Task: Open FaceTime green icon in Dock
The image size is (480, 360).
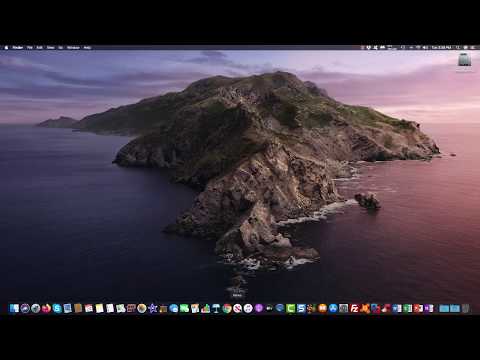Action: click(184, 308)
